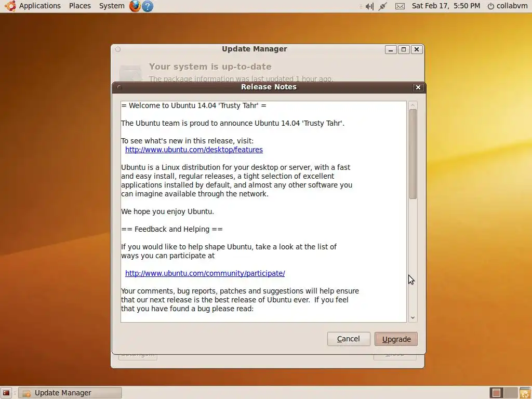The image size is (532, 399).
Task: Click the Upgrade button
Action: (x=396, y=339)
